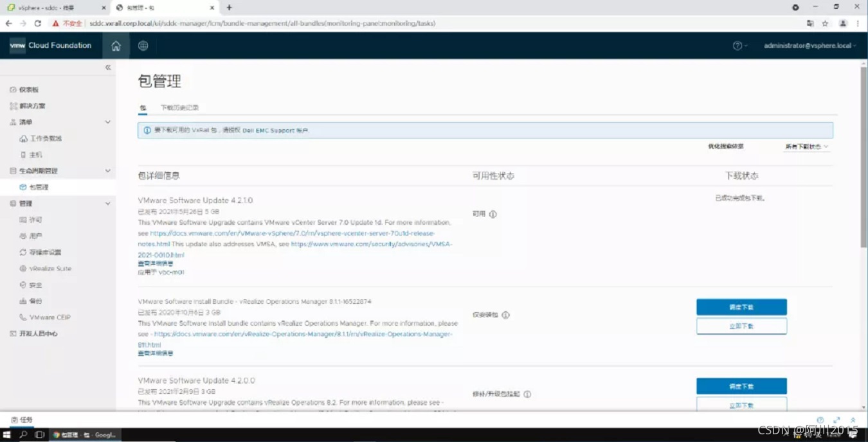Collapse the 生命周期管理 sidebar section

tap(108, 171)
